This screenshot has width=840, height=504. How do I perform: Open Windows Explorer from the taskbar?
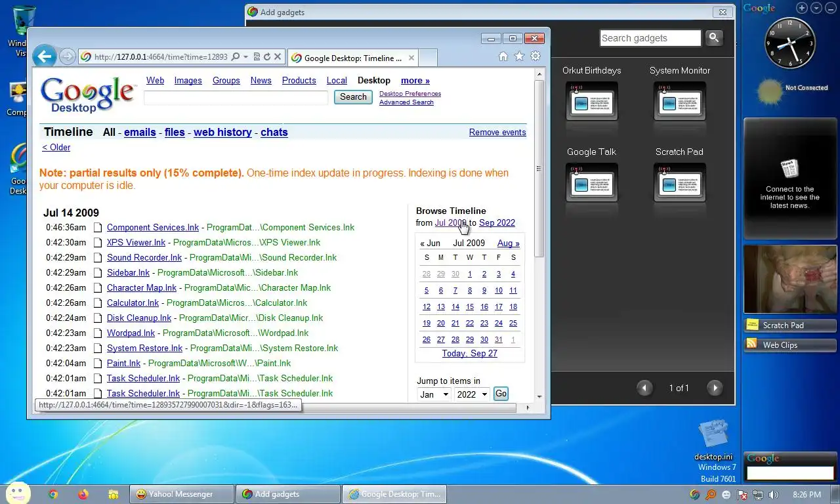click(114, 494)
